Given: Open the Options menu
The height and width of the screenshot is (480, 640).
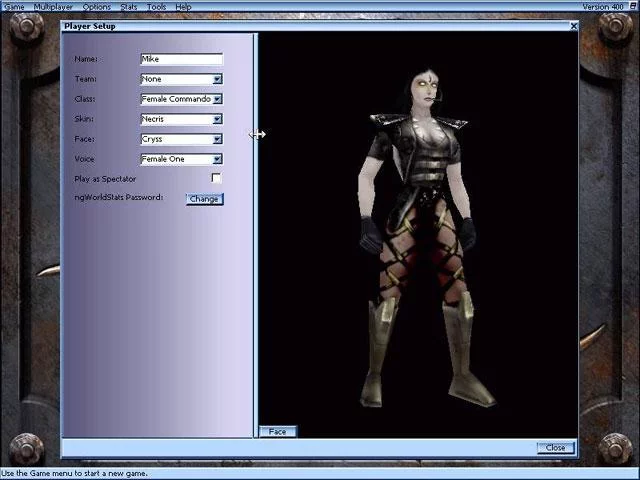Looking at the screenshot, I should [x=97, y=7].
